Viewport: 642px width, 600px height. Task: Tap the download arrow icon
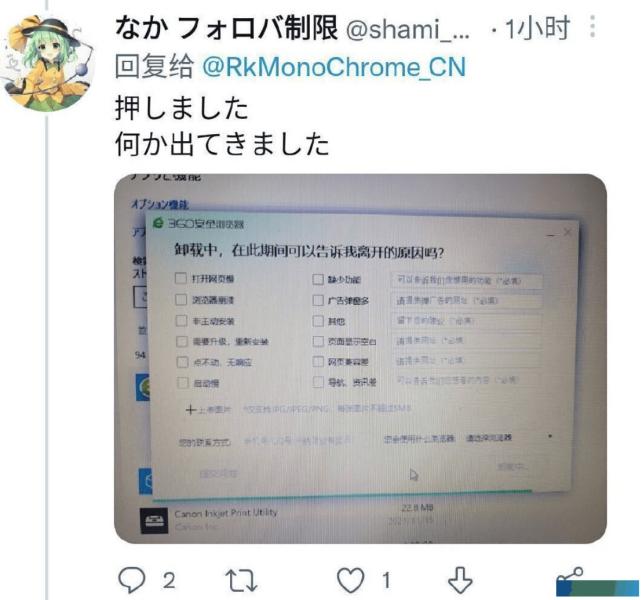(460, 580)
